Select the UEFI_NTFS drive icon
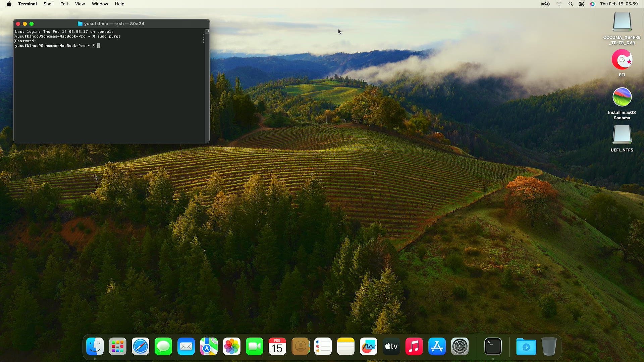Image resolution: width=644 pixels, height=362 pixels. [622, 135]
